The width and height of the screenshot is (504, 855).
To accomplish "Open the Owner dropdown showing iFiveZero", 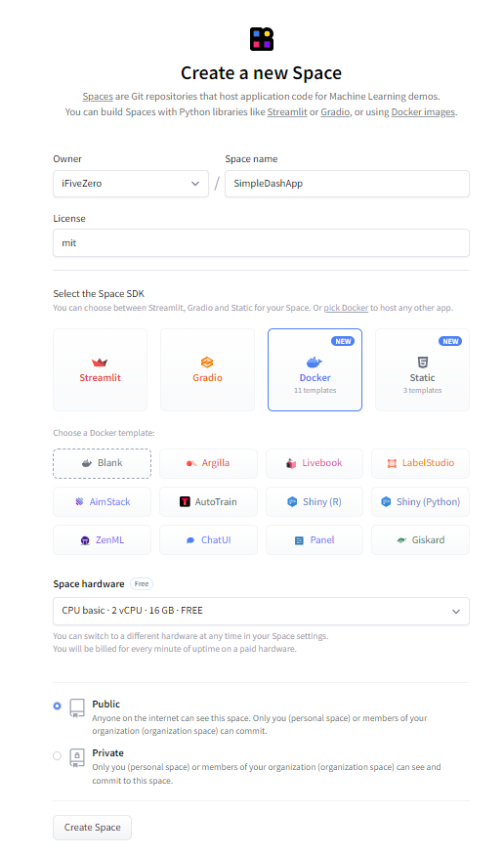I will click(131, 184).
